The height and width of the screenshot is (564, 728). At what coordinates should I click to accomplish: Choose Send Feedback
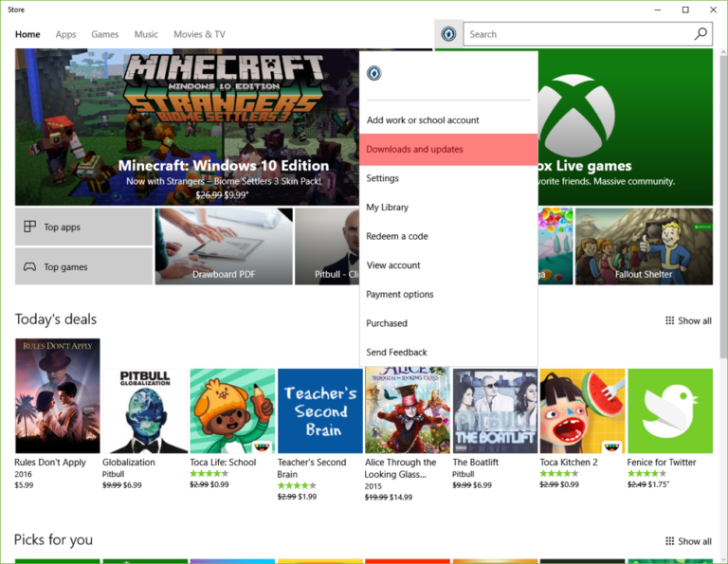coord(448,353)
